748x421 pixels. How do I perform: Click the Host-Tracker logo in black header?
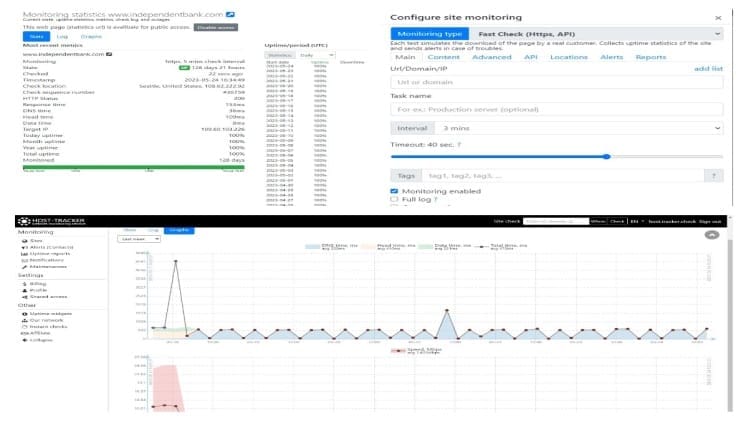click(52, 221)
